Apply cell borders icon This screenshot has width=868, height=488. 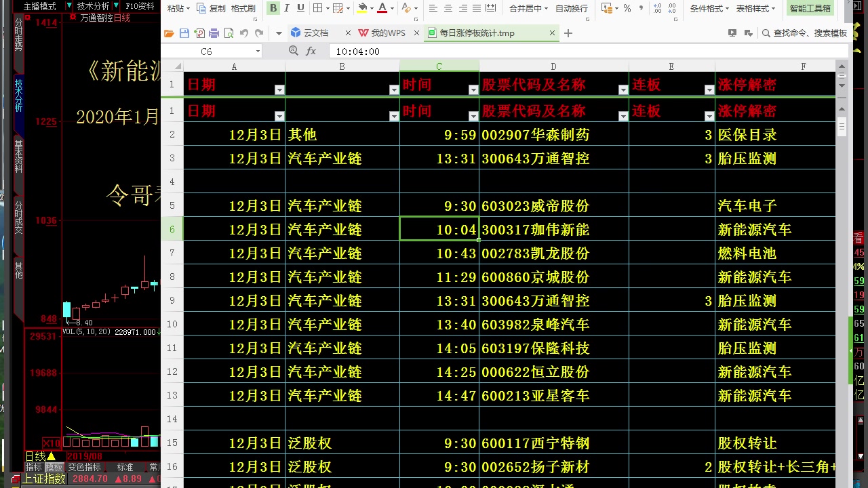pos(318,8)
